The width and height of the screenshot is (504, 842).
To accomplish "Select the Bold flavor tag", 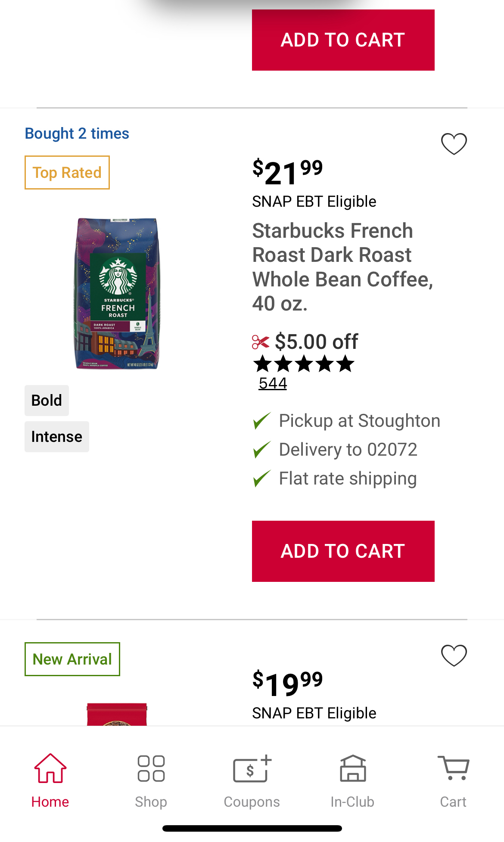I will point(47,401).
